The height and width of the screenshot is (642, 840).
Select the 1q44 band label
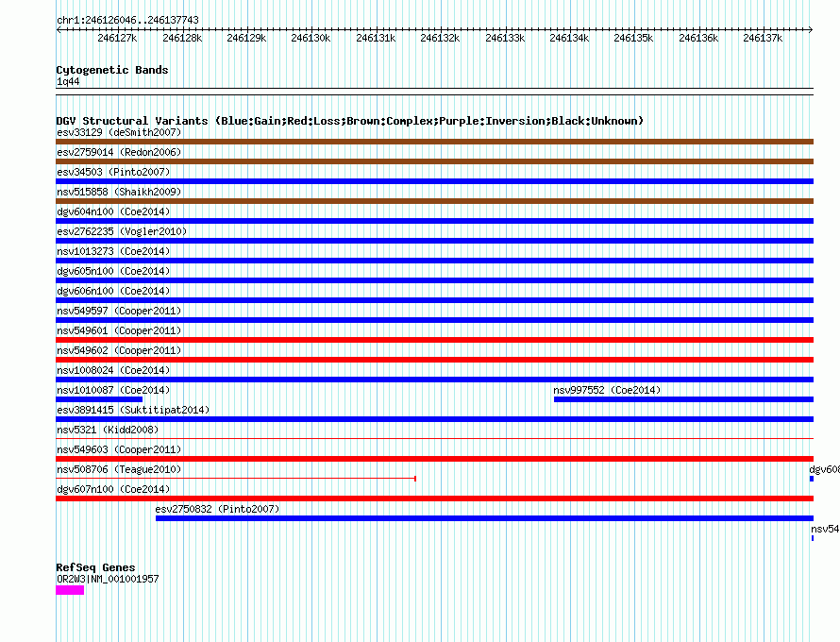coord(68,81)
